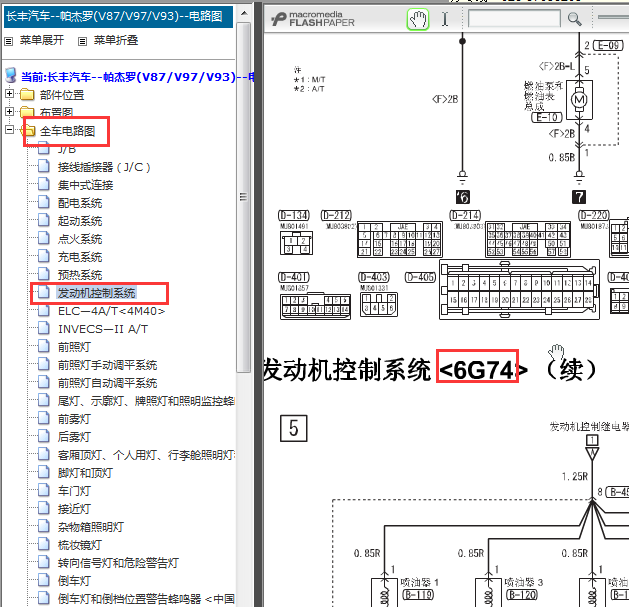Screen dimensions: 629x607
Task: Click the list icon beside 菜单折叠
Action: click(82, 41)
